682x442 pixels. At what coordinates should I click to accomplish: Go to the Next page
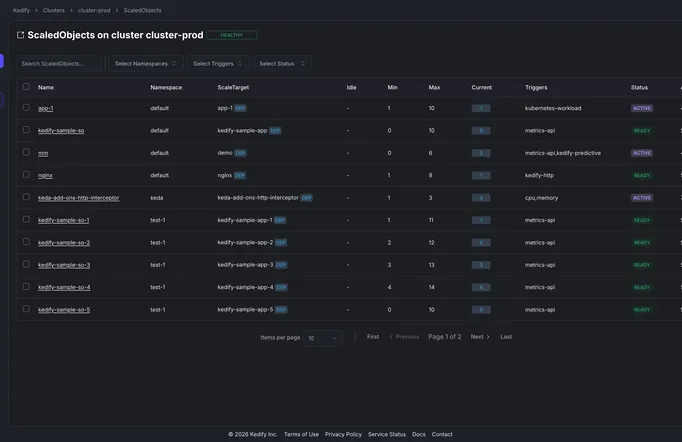(x=480, y=337)
